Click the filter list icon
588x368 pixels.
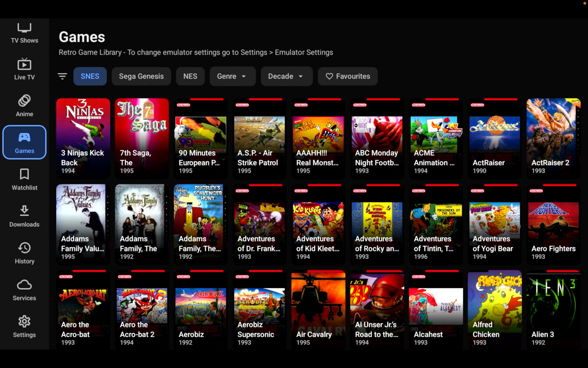[62, 76]
